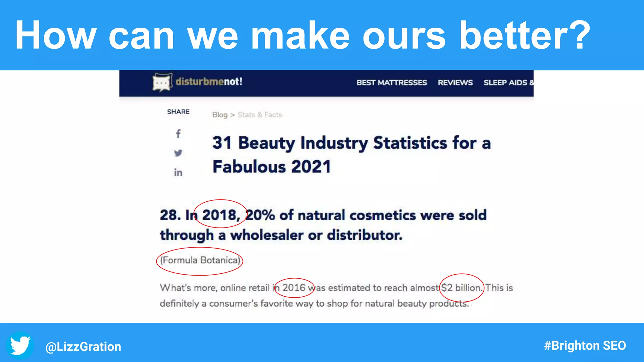Click the circled 2016 in paragraph
The width and height of the screenshot is (644, 362).
294,288
